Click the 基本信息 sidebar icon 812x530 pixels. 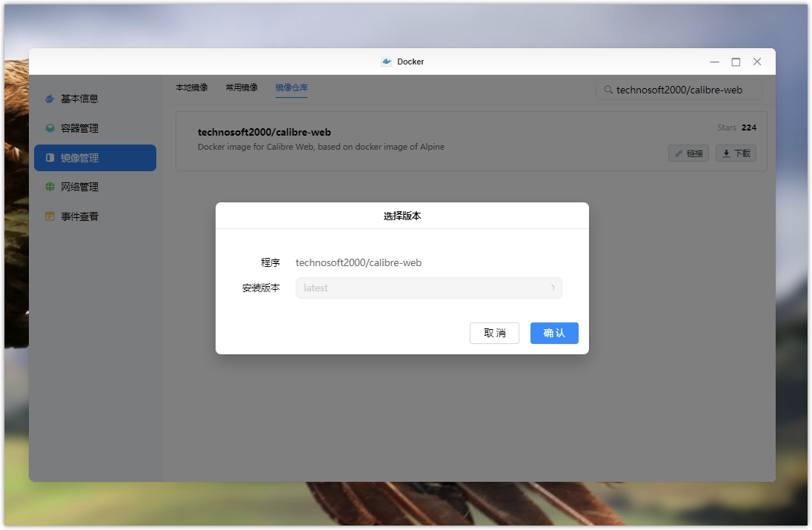pos(50,99)
